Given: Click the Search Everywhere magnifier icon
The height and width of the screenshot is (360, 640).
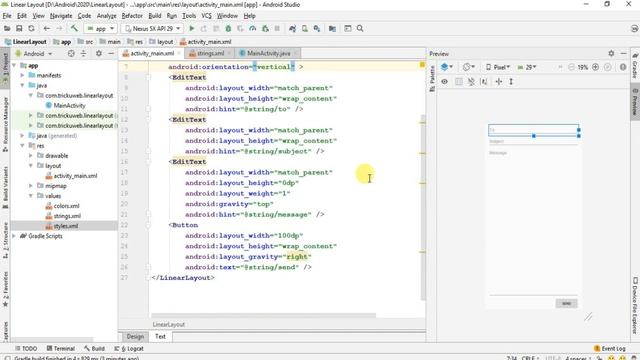Looking at the screenshot, I should tap(360, 29).
